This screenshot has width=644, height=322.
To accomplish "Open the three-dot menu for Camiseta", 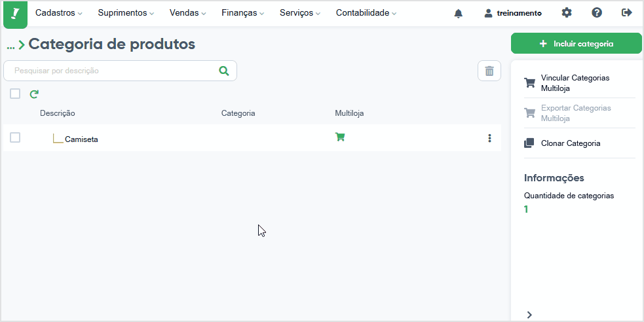I will click(x=489, y=138).
